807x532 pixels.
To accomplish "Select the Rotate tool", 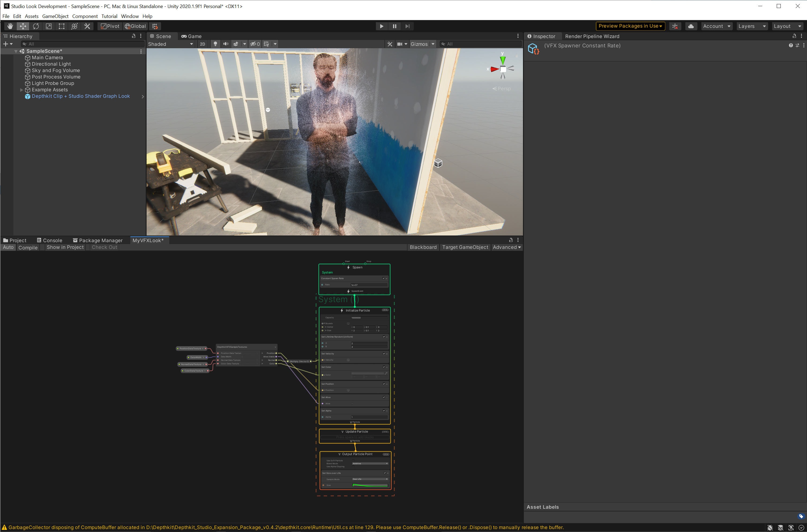I will 36,26.
